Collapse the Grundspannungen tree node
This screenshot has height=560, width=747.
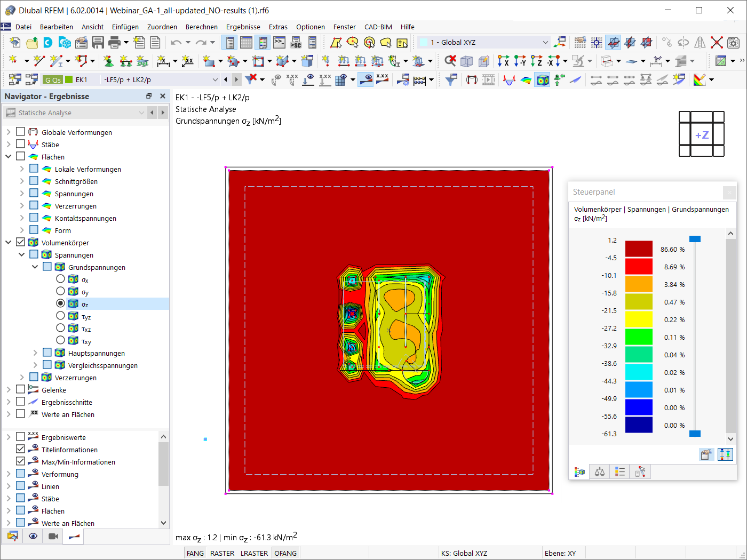point(35,267)
